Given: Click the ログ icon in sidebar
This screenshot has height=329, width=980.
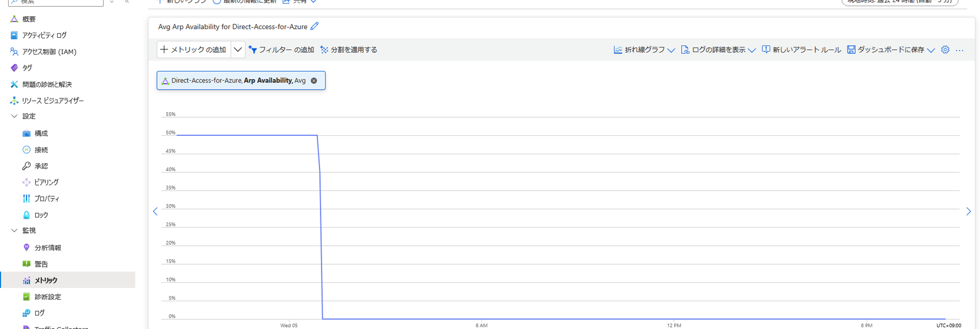Looking at the screenshot, I should point(26,313).
